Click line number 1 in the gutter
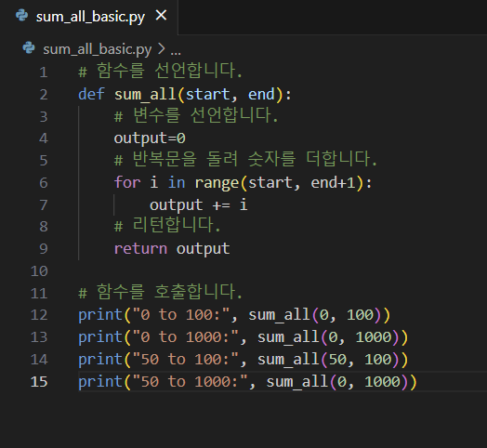 click(44, 72)
